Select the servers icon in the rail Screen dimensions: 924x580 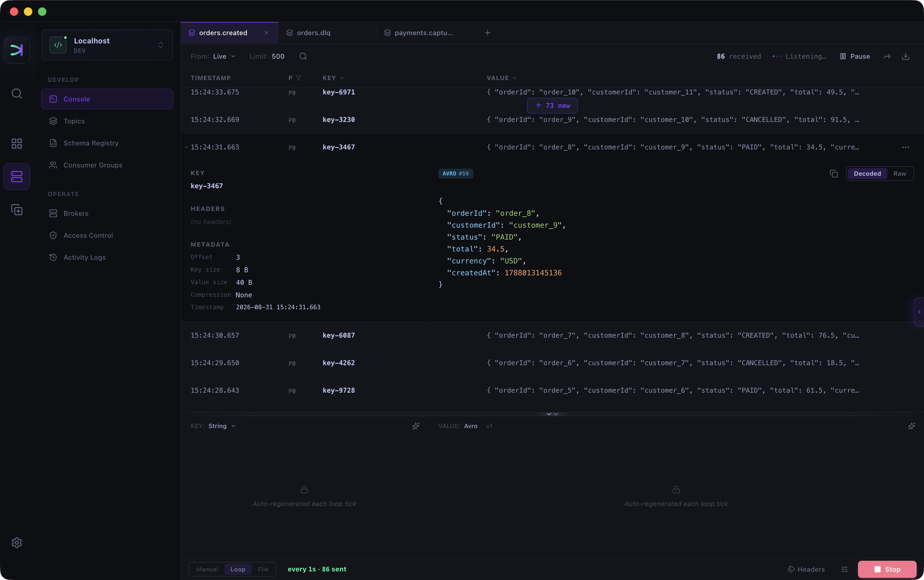coord(17,176)
